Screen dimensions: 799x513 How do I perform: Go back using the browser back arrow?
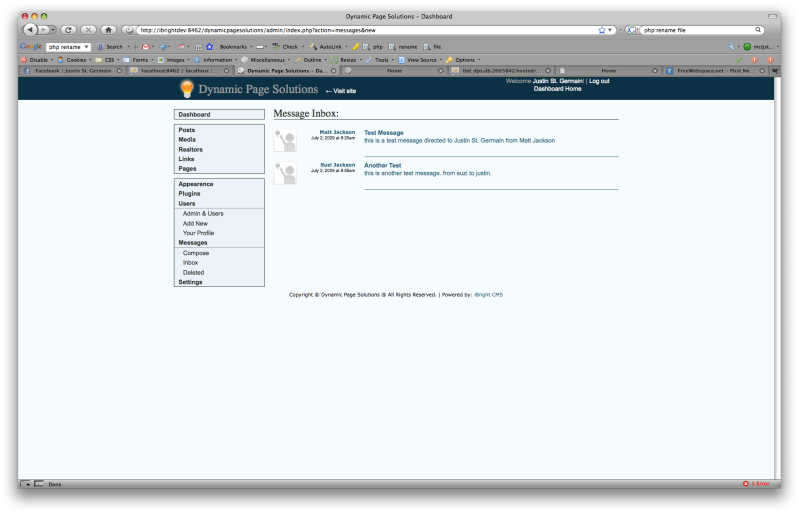[x=30, y=30]
